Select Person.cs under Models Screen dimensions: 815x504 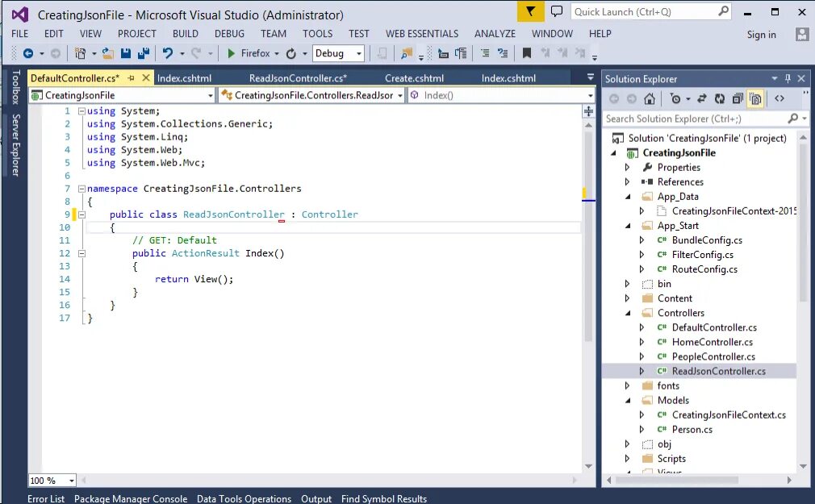click(x=692, y=429)
